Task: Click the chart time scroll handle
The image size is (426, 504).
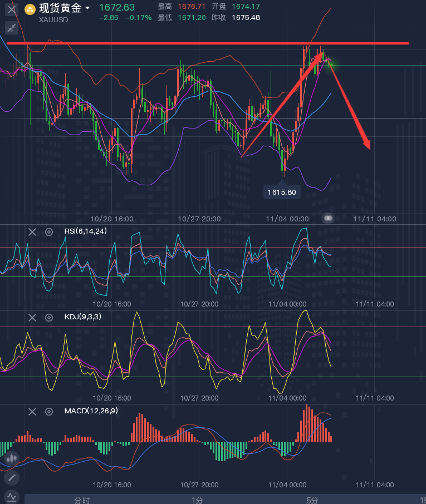Action: coord(328,218)
